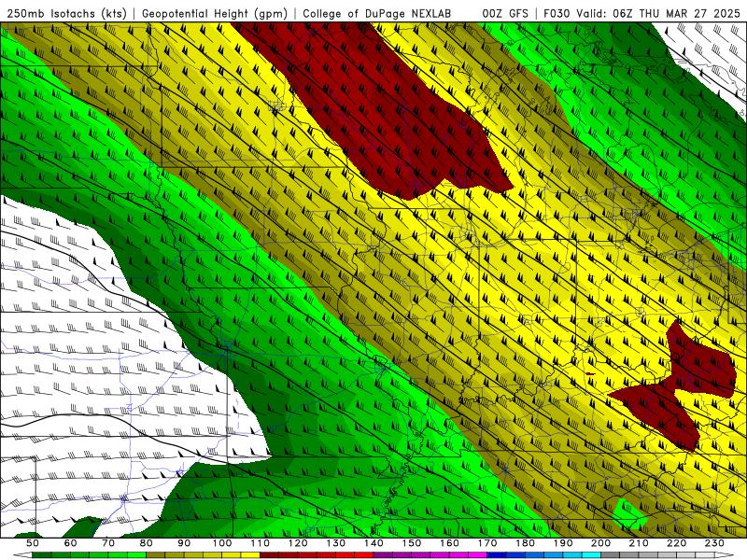Click the 80 label on the color scale
Screen dimensions: 747x560
pos(146,543)
